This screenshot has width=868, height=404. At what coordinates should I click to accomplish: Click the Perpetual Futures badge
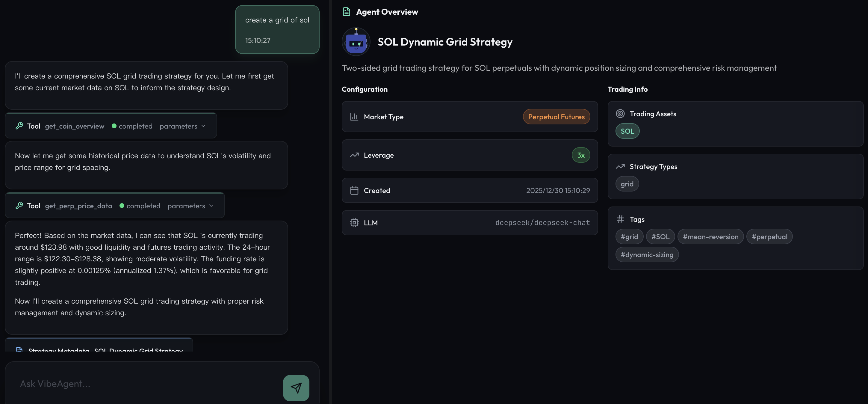click(x=556, y=117)
